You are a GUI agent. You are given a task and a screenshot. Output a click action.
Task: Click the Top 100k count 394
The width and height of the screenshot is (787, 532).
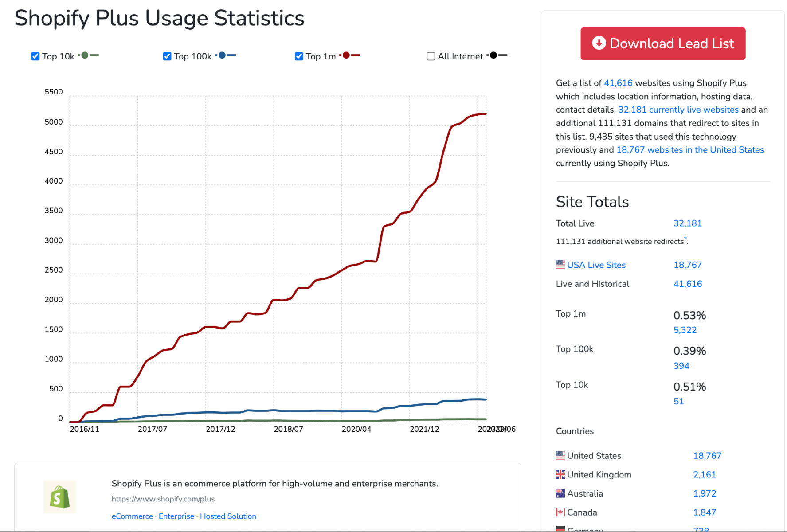click(x=681, y=366)
